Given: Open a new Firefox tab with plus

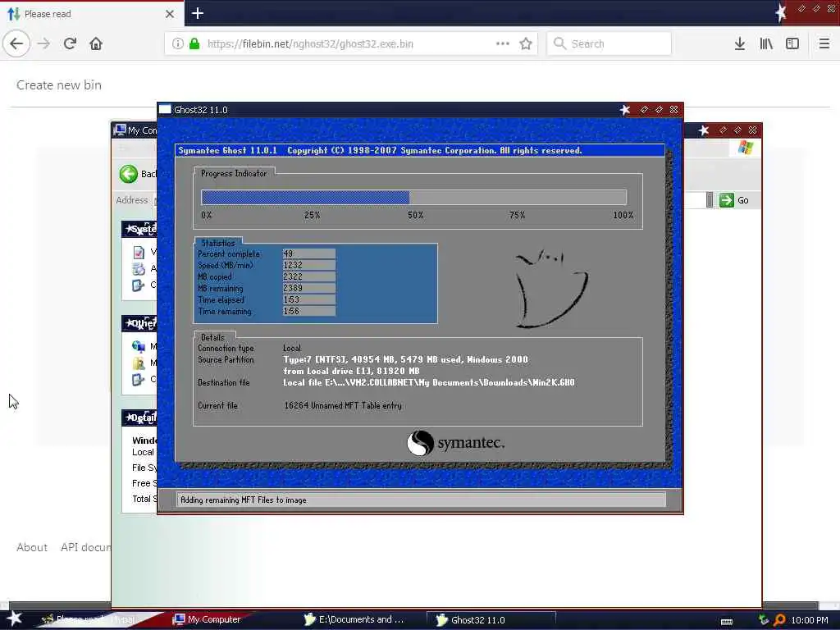Looking at the screenshot, I should click(198, 13).
